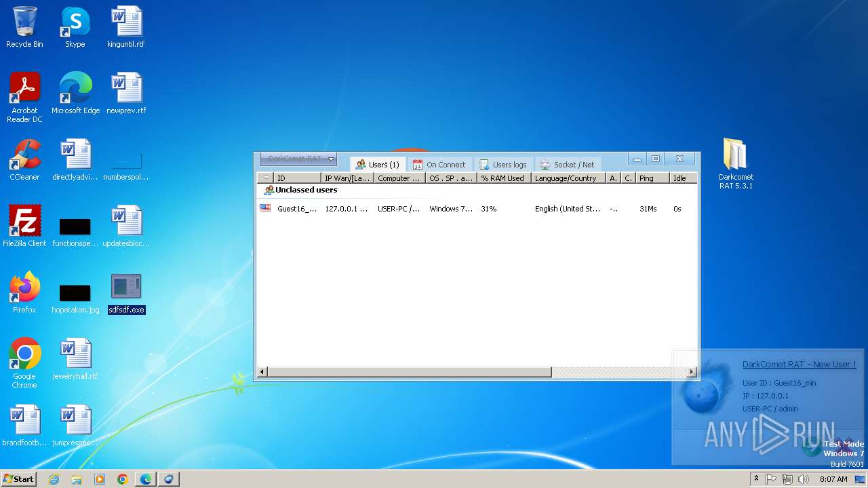Click the English (United St... language cell
Image resolution: width=868 pixels, height=488 pixels.
(568, 209)
